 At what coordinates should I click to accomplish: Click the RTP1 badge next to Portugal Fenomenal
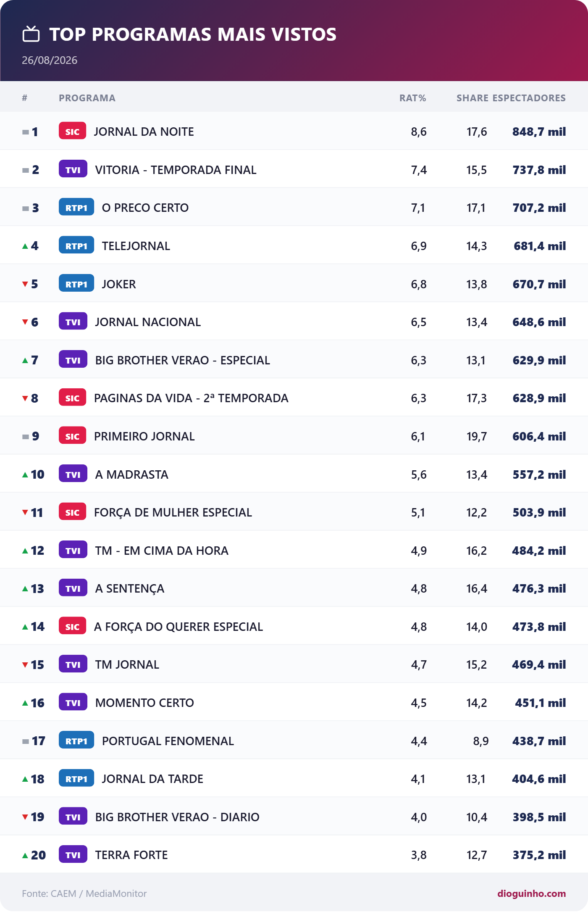76,741
